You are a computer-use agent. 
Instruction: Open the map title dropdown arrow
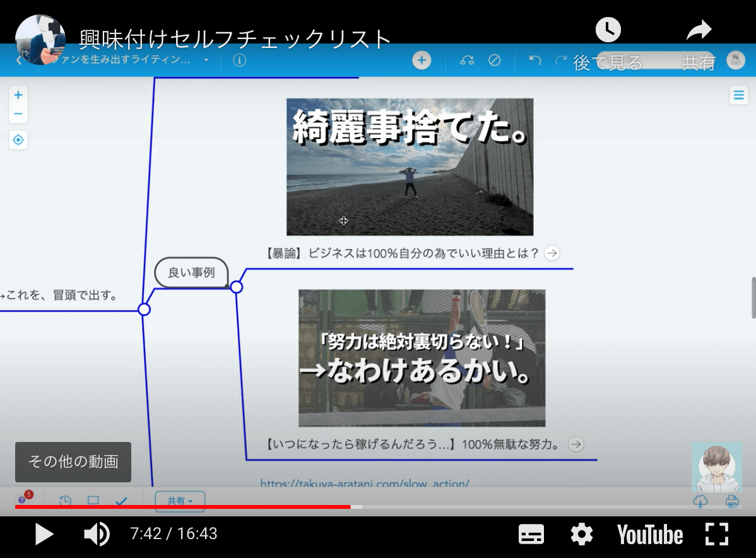tap(206, 60)
